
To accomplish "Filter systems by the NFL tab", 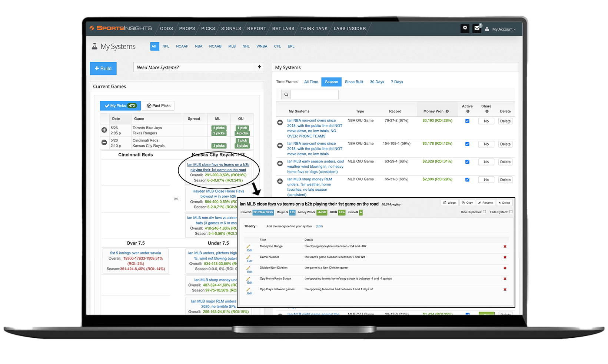I will (166, 46).
